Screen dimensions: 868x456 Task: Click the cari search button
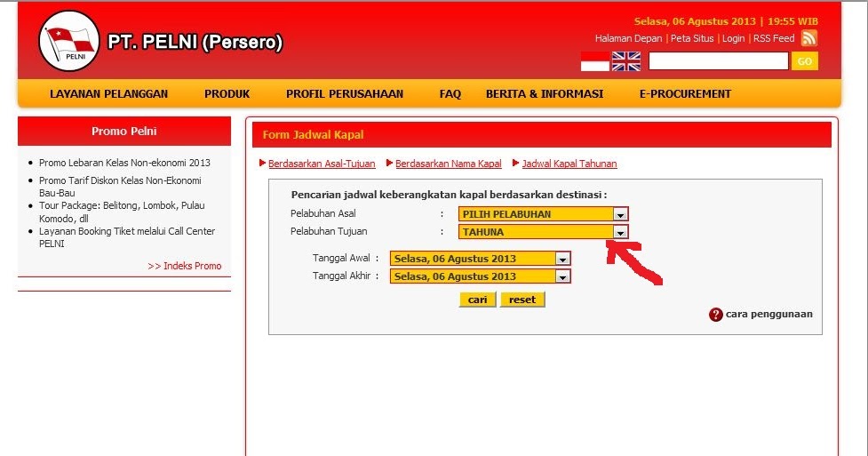[478, 300]
